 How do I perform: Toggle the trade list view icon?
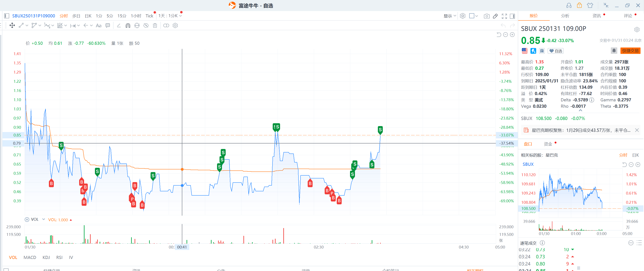[639, 243]
